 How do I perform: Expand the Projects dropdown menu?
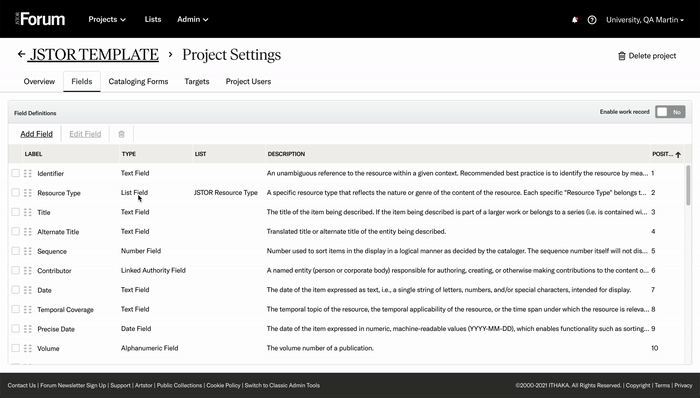point(107,19)
